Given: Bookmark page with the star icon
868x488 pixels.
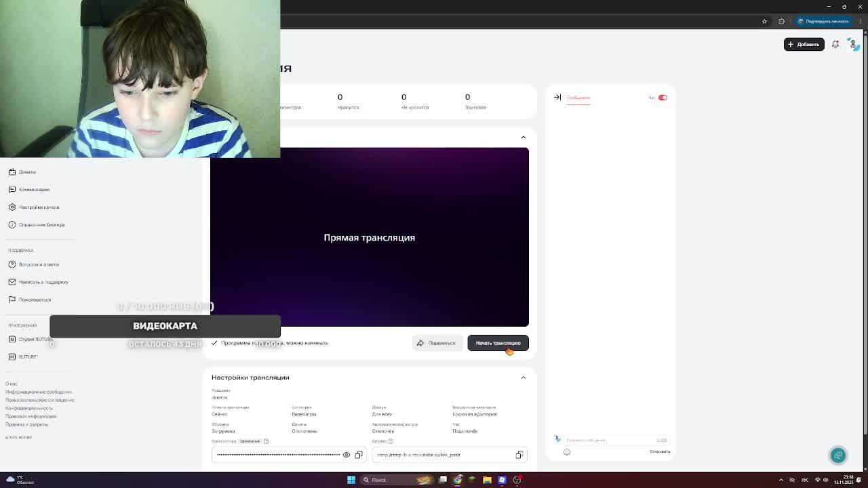Looking at the screenshot, I should [x=764, y=21].
